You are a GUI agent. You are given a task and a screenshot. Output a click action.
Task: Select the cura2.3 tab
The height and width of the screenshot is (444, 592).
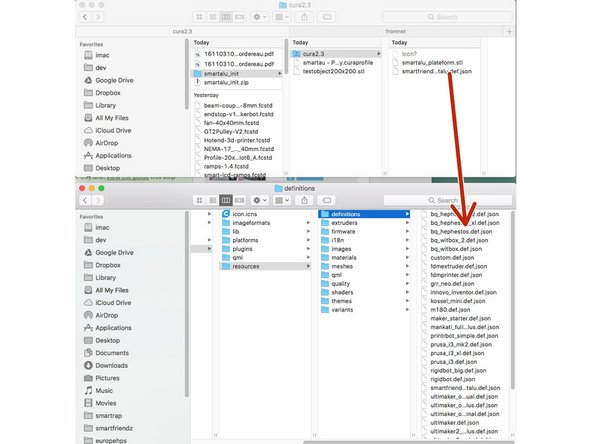[182, 31]
